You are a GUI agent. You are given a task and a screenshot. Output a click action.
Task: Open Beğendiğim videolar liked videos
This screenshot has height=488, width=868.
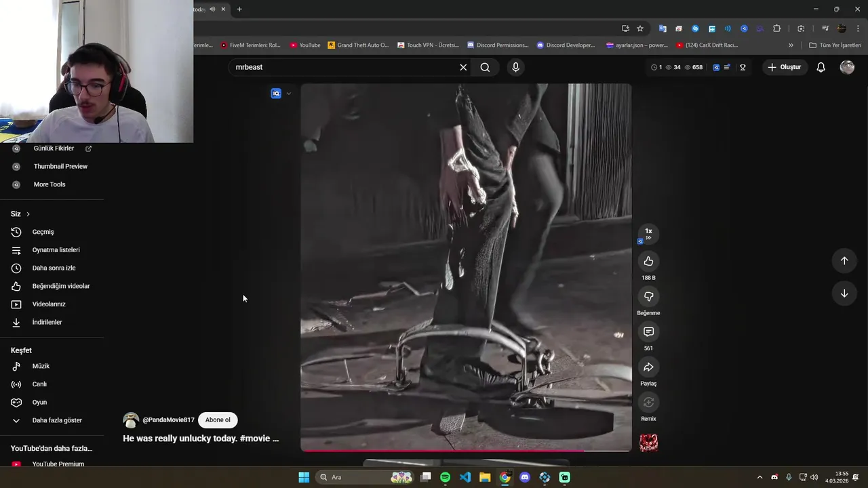pos(61,286)
